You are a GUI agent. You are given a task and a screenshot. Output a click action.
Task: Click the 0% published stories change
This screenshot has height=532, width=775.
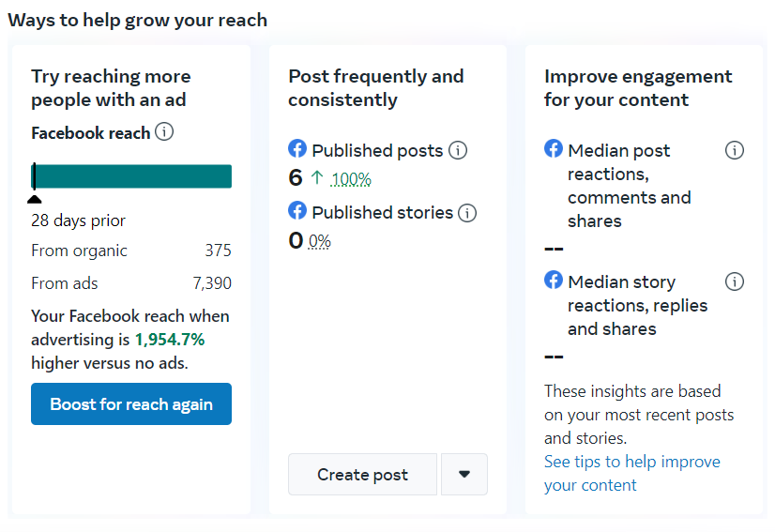coord(320,241)
